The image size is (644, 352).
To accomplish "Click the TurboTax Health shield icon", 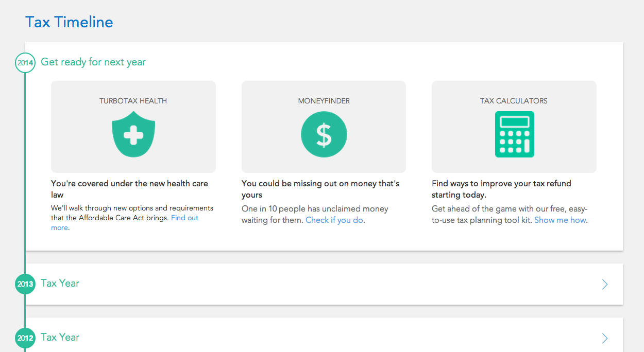I will click(x=133, y=134).
